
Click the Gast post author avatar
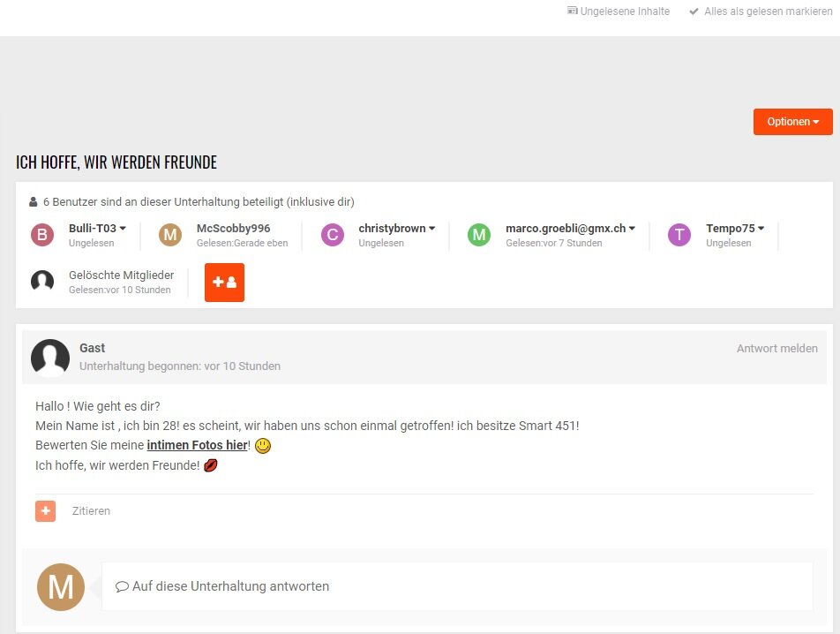click(x=50, y=358)
